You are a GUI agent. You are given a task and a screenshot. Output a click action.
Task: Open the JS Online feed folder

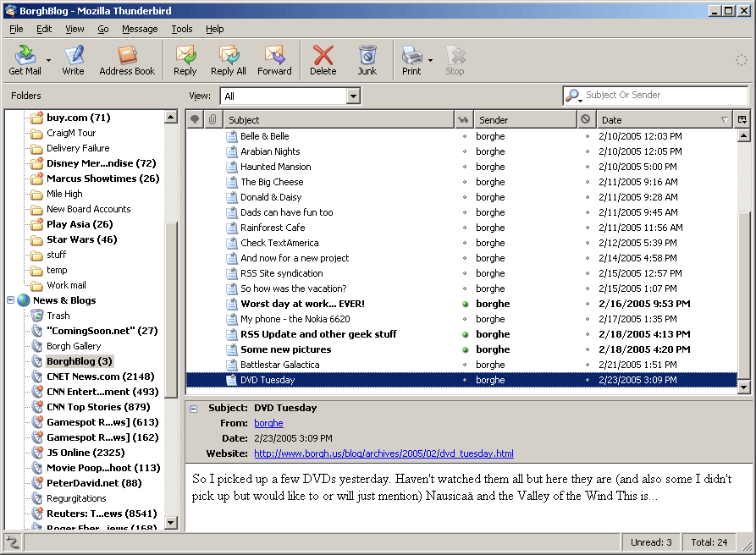coord(86,453)
